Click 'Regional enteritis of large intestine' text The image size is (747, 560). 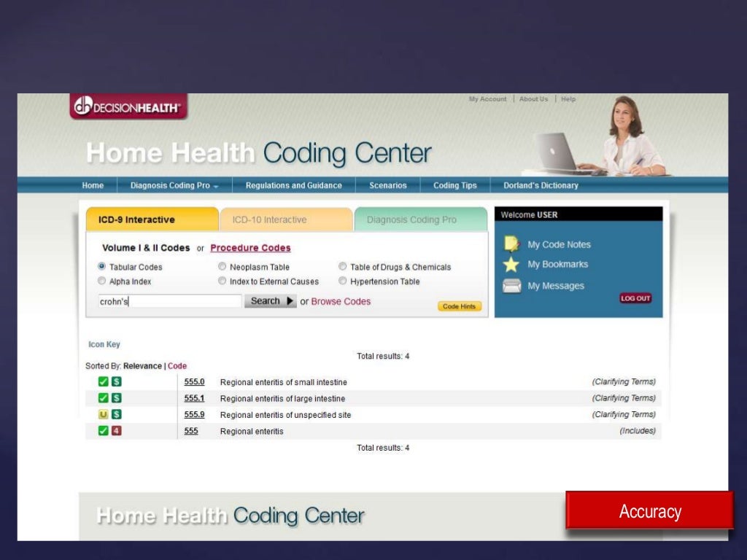click(x=282, y=399)
